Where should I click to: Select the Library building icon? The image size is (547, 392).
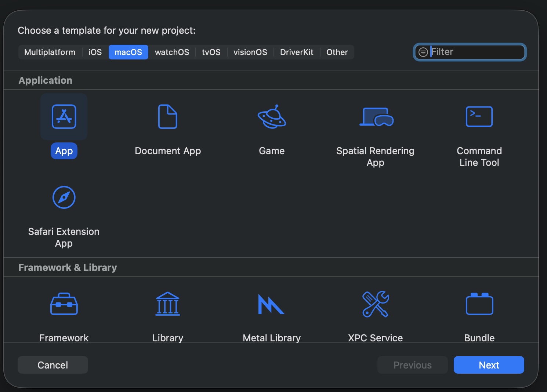click(x=168, y=304)
